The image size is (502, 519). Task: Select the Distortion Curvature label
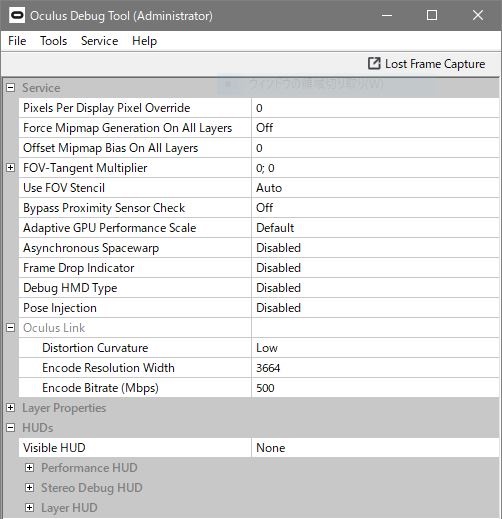95,348
